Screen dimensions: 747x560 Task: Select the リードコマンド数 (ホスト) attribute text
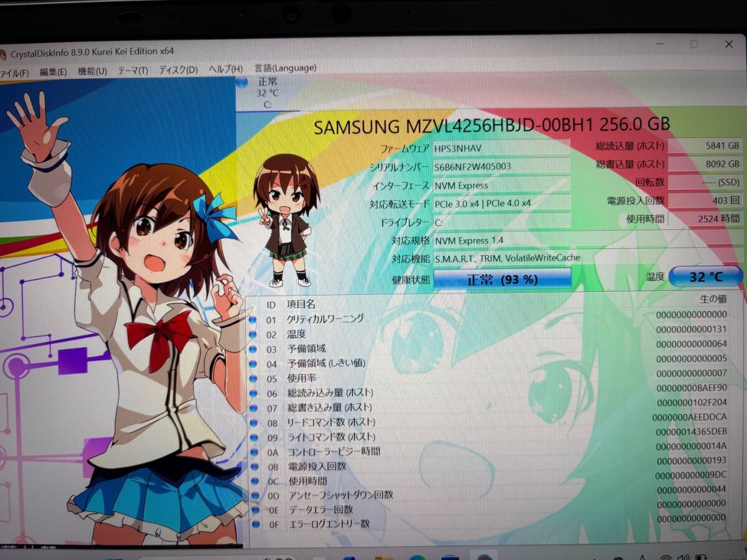pos(331,422)
